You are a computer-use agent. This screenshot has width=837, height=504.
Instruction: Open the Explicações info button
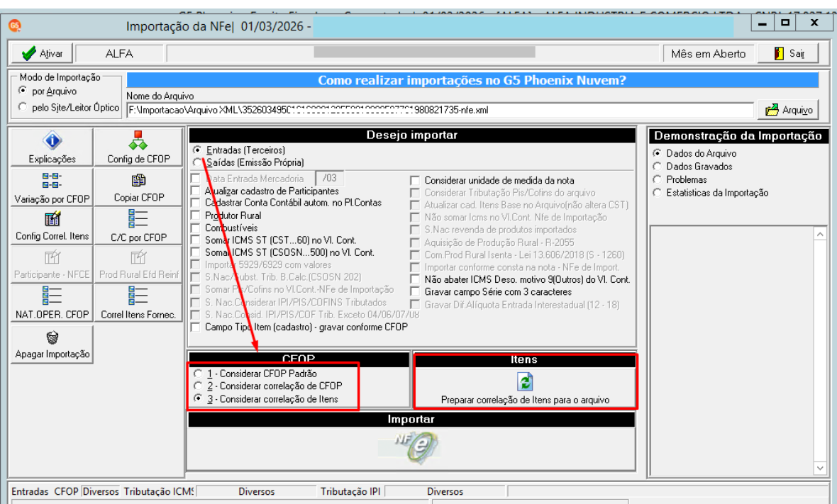coord(52,147)
